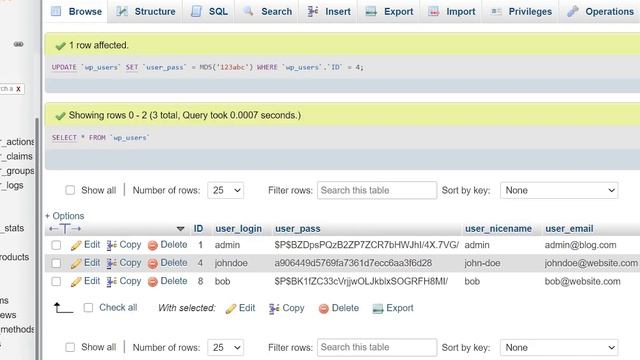
Task: Open the _stats table in sidebar
Action: coord(12,228)
